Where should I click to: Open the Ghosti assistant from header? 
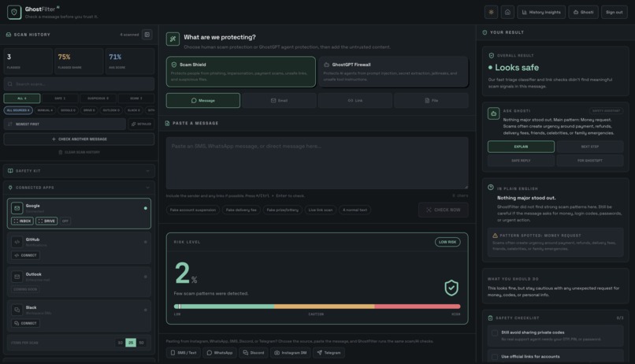pyautogui.click(x=583, y=12)
